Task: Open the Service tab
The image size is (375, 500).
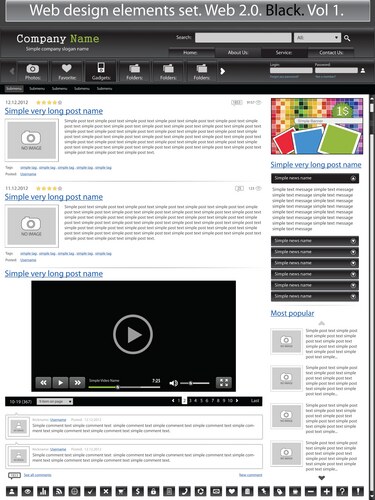Action: [x=284, y=53]
